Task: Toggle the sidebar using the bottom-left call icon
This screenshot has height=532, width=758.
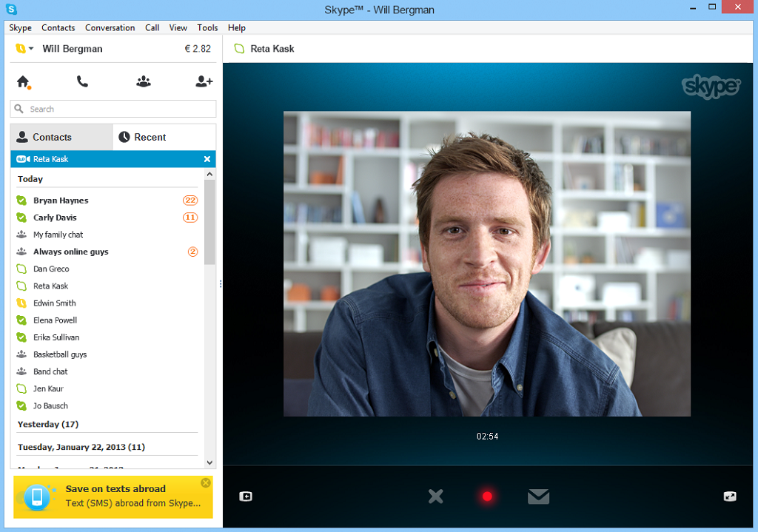Action: point(245,496)
